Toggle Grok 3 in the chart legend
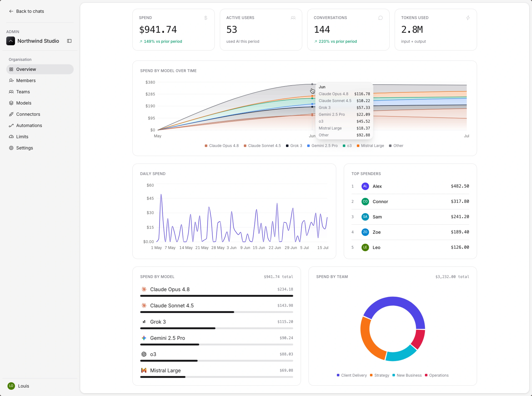Image resolution: width=532 pixels, height=396 pixels. (294, 146)
